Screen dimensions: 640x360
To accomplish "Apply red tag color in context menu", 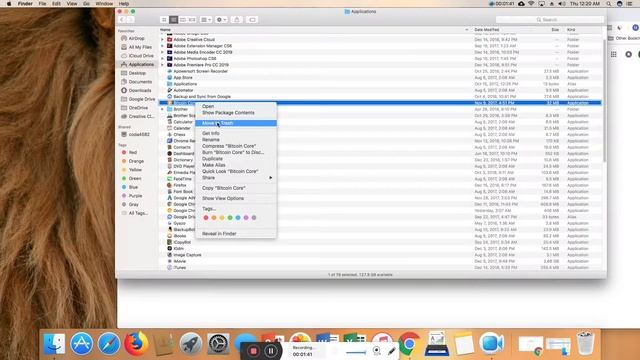I will coord(206,218).
